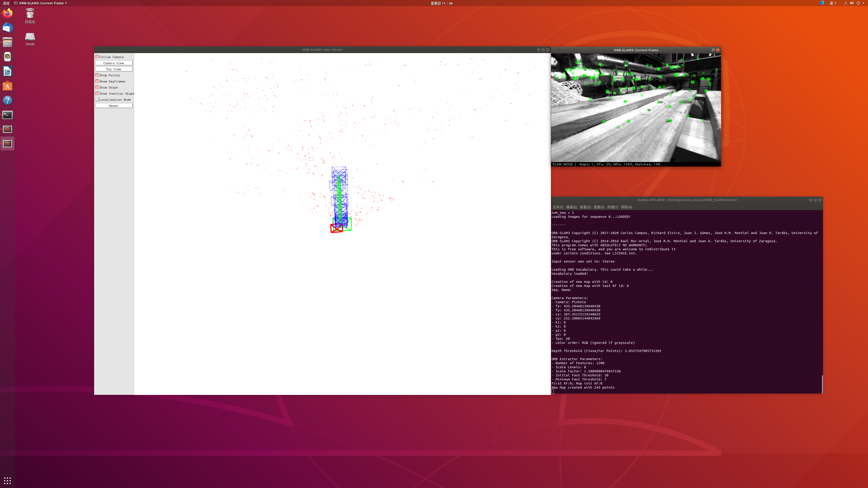
Task: Open the Files manager dock icon
Action: pos(7,42)
